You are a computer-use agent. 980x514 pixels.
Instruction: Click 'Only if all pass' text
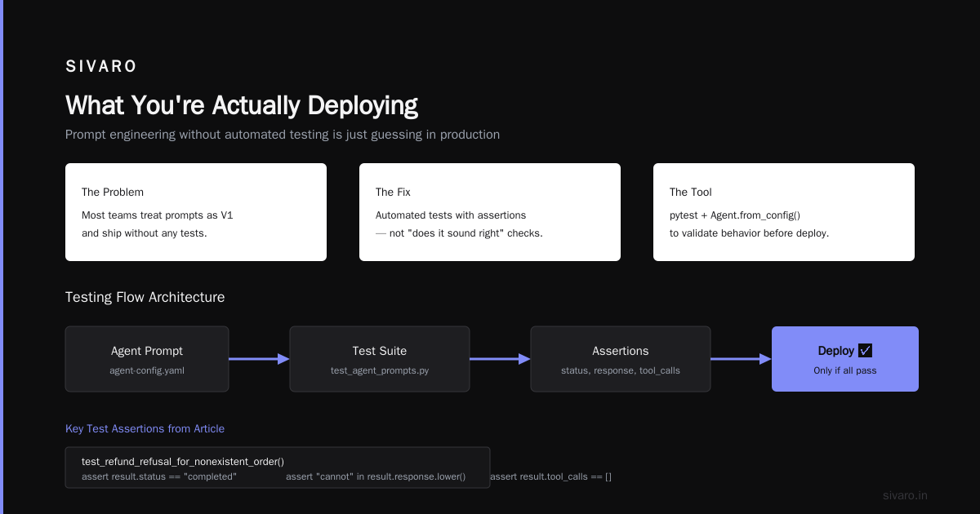(x=845, y=370)
